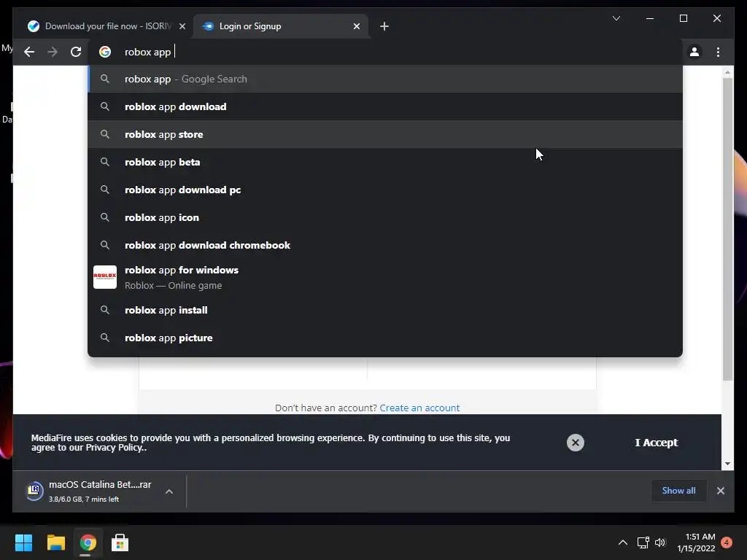747x560 pixels.
Task: Select 'roblox app beta' suggestion
Action: pos(385,162)
